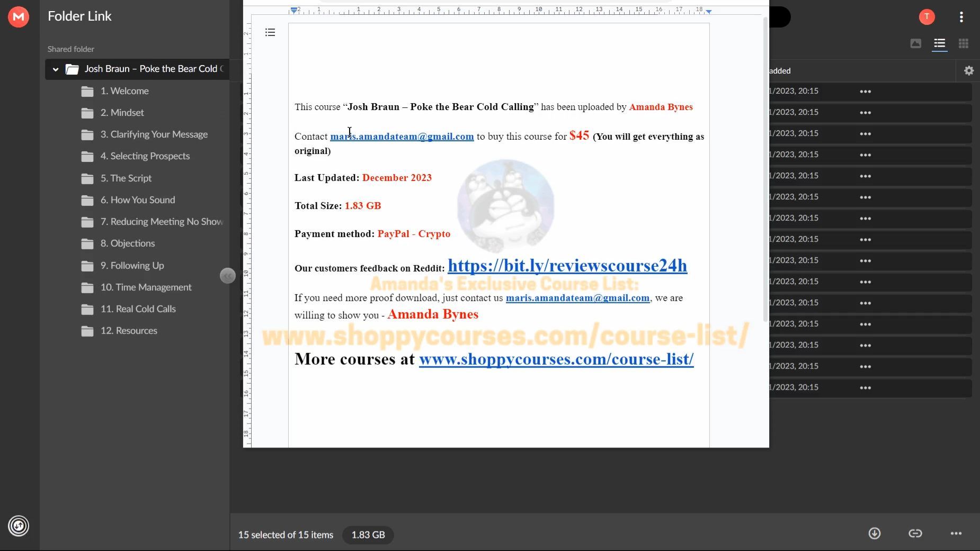
Task: Click 'Last Updated: December 2023' text
Action: tap(363, 178)
